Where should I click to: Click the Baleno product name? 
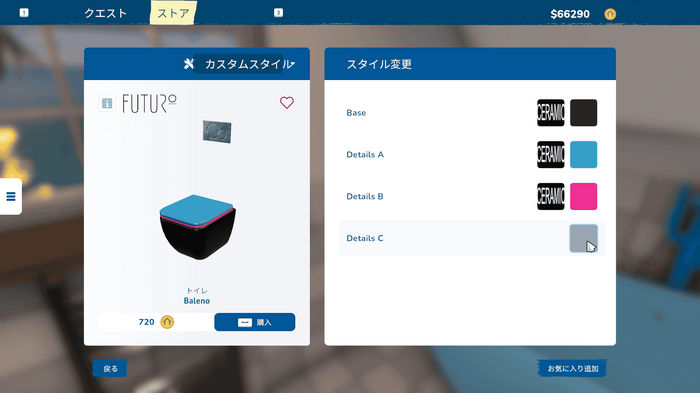click(196, 301)
